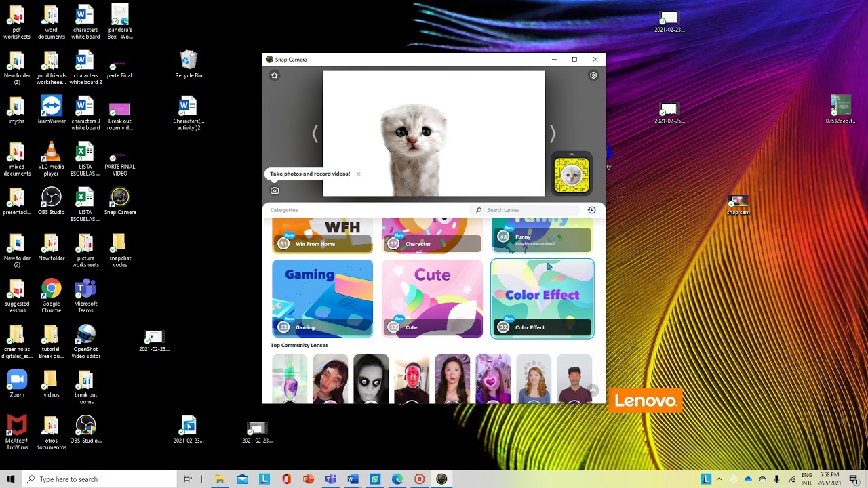The image size is (868, 488).
Task: Select the red face community lens
Action: (412, 379)
